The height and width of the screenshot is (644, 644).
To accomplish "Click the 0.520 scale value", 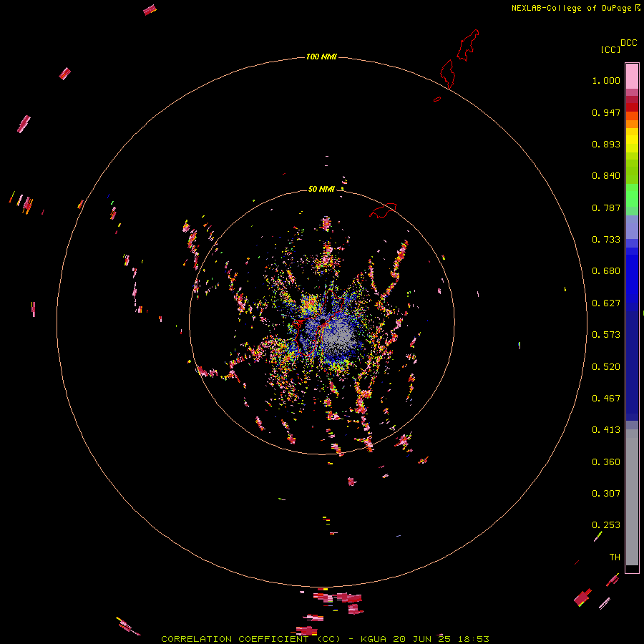I will (x=606, y=367).
